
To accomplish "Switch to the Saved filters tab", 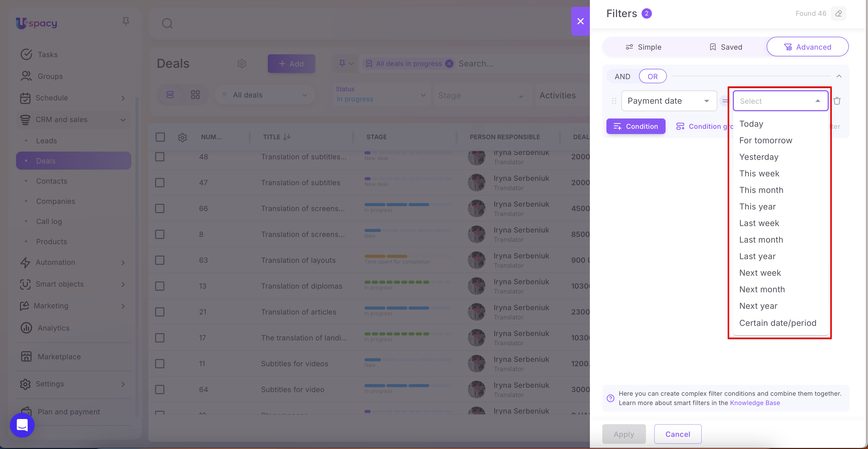I will (x=726, y=47).
